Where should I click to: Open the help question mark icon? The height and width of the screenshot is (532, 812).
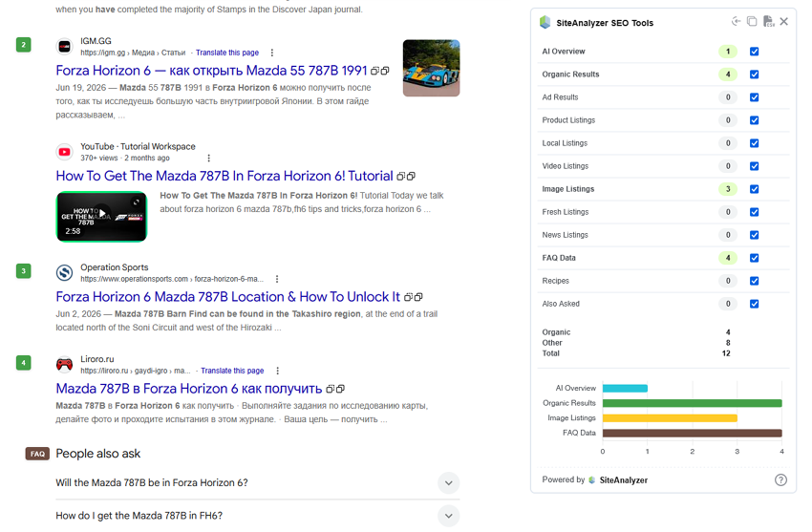(780, 479)
